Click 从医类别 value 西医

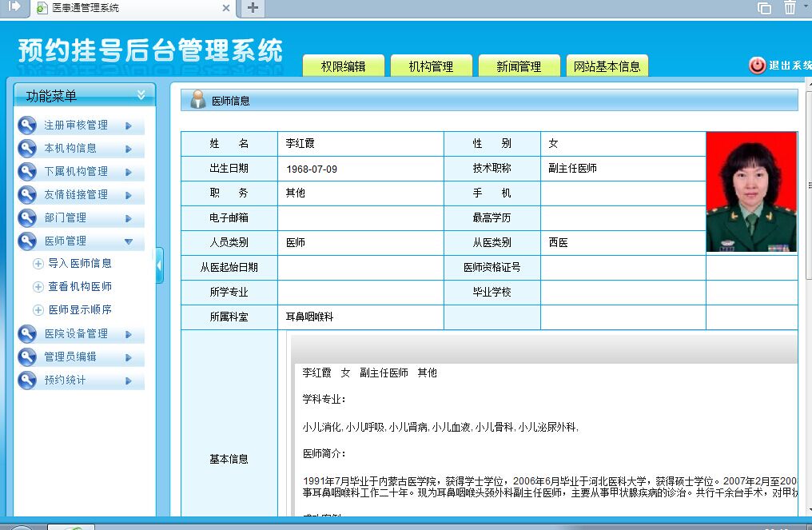point(558,242)
